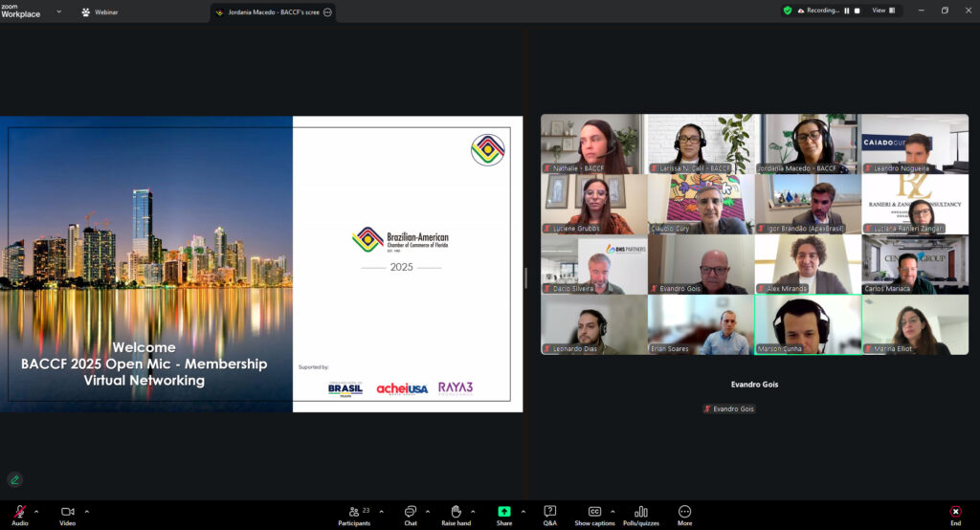Open the View layout menu
Screen dimensions: 980x530
(883, 11)
